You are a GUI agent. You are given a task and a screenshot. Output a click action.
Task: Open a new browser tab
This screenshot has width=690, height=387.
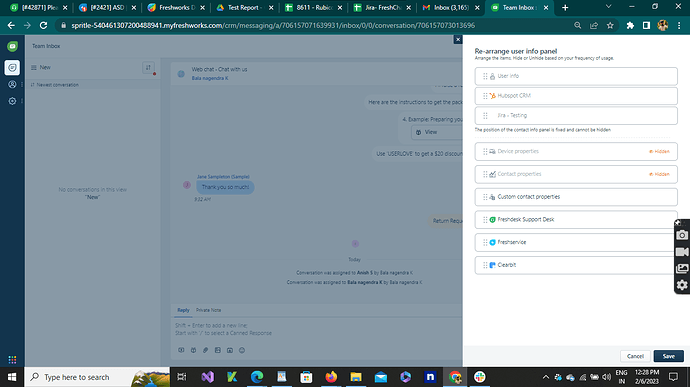pyautogui.click(x=565, y=7)
